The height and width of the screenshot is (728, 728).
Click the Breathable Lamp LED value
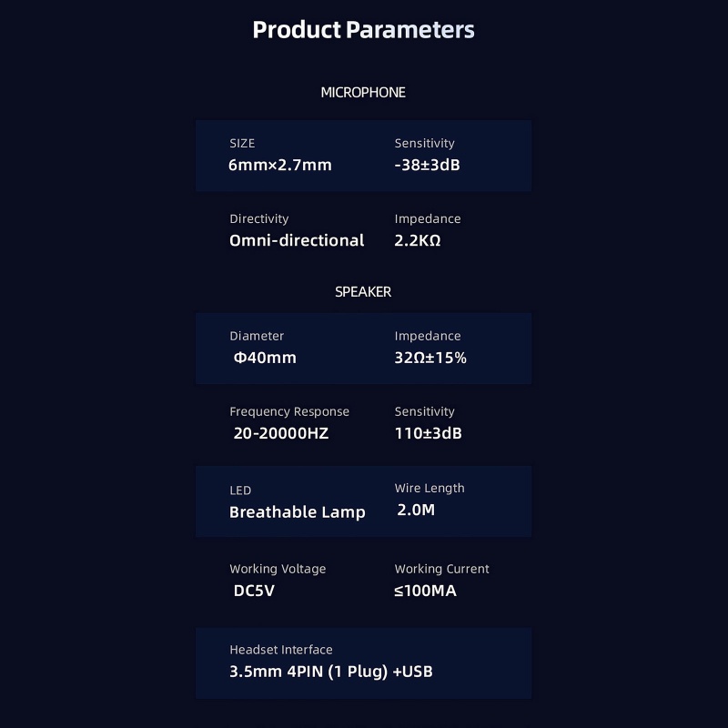pos(298,511)
